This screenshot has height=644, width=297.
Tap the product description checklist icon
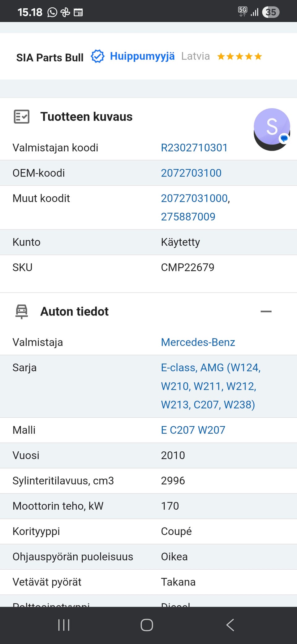pyautogui.click(x=22, y=117)
